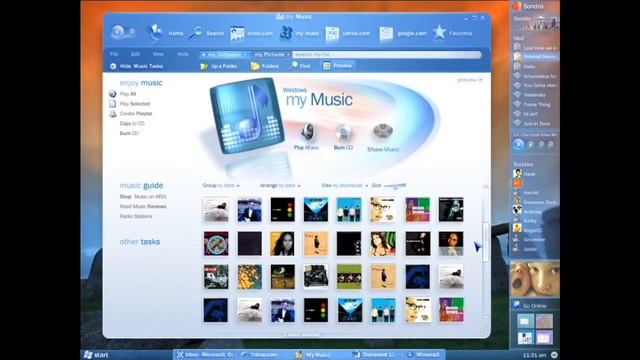Click the taskbar clock

(534, 355)
